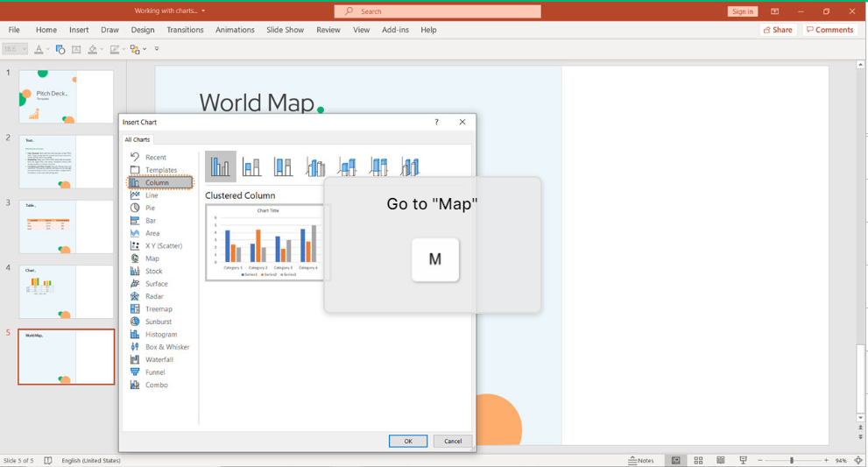Select 3-D Stacked Column subtype icon
868x467 pixels.
[347, 166]
